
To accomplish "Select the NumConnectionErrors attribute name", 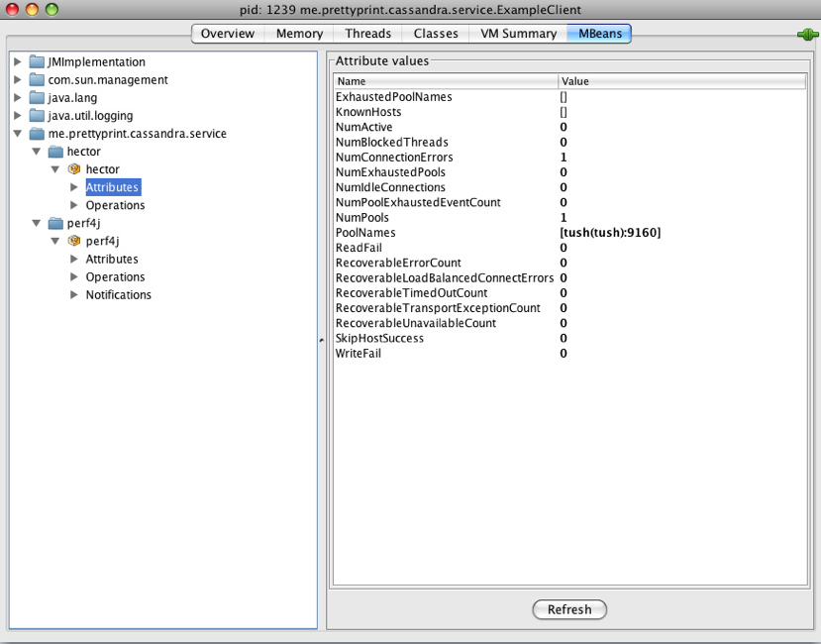I will coord(394,158).
